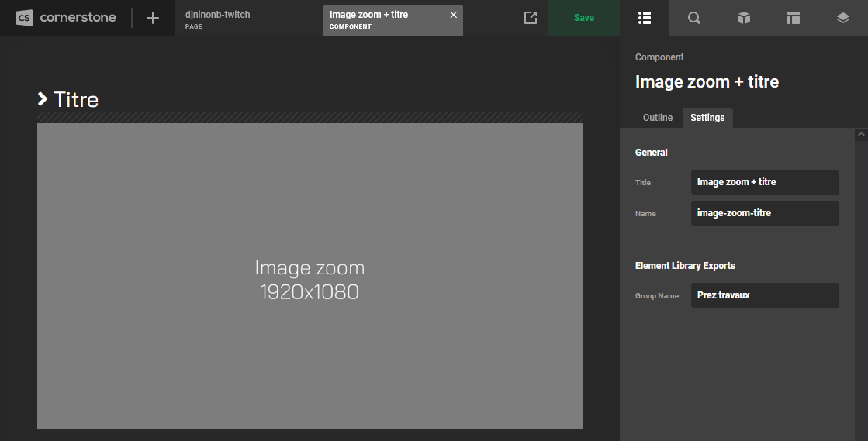Click the settings panel scrollbar up arrow

(860, 134)
